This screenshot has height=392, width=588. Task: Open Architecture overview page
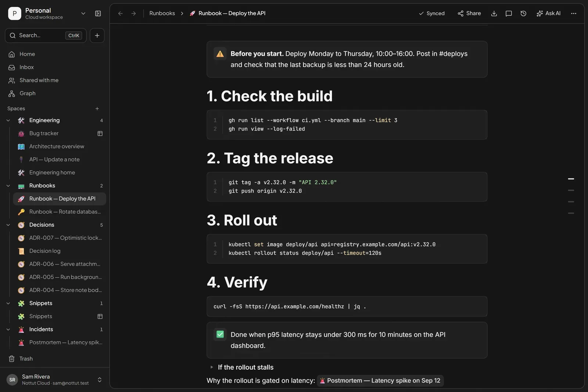pyautogui.click(x=60, y=147)
